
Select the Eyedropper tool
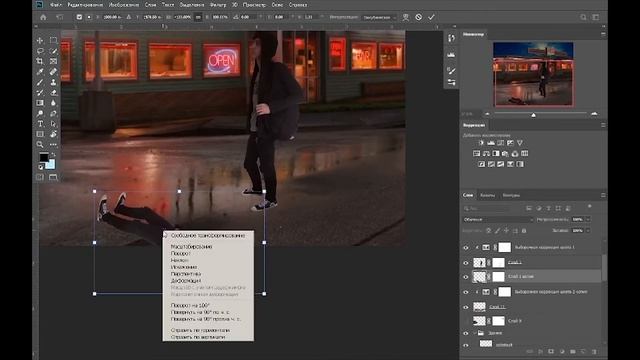tap(40, 72)
